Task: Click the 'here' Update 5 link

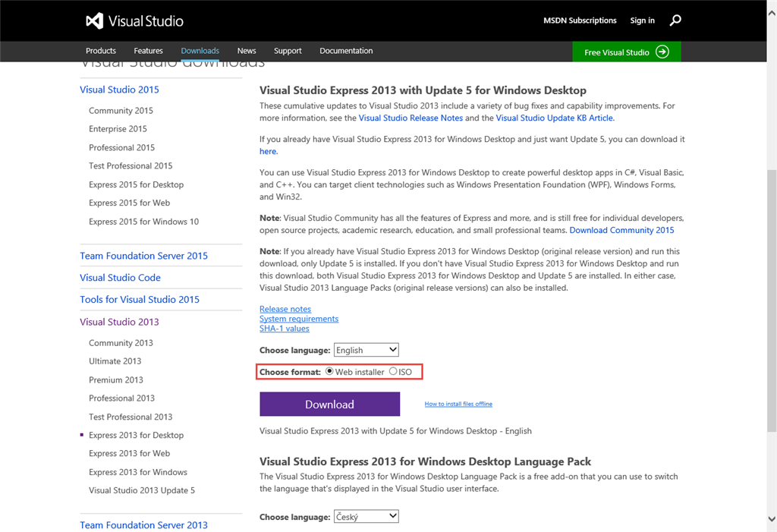Action: (x=268, y=151)
